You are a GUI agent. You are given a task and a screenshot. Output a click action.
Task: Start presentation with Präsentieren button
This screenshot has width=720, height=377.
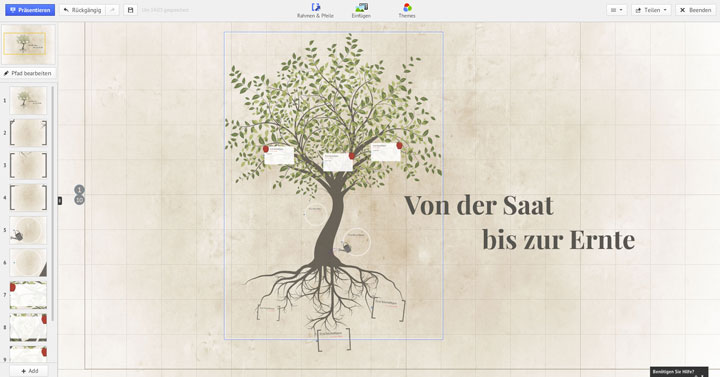pyautogui.click(x=30, y=10)
